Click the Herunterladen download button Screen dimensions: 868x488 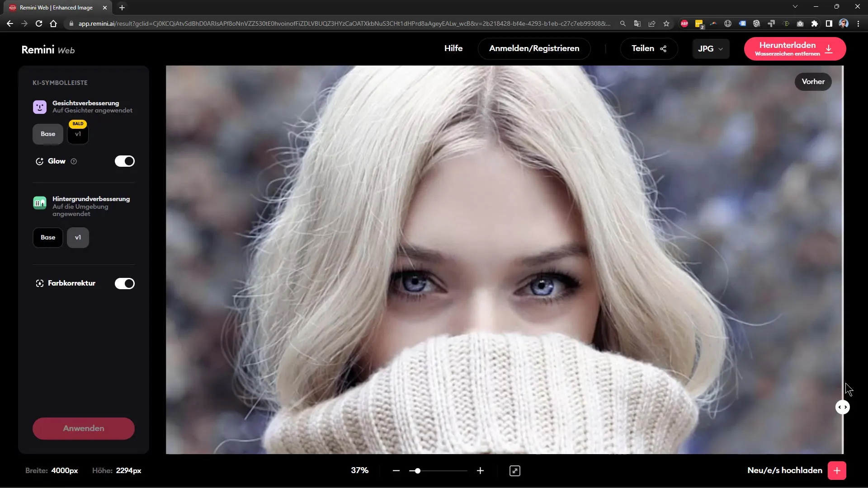[x=795, y=49]
